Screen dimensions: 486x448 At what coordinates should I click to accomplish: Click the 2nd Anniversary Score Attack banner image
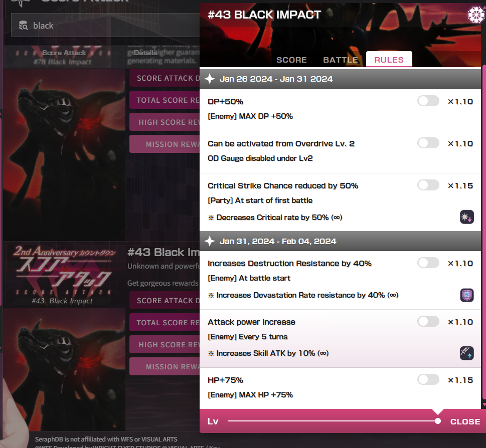[x=64, y=275]
